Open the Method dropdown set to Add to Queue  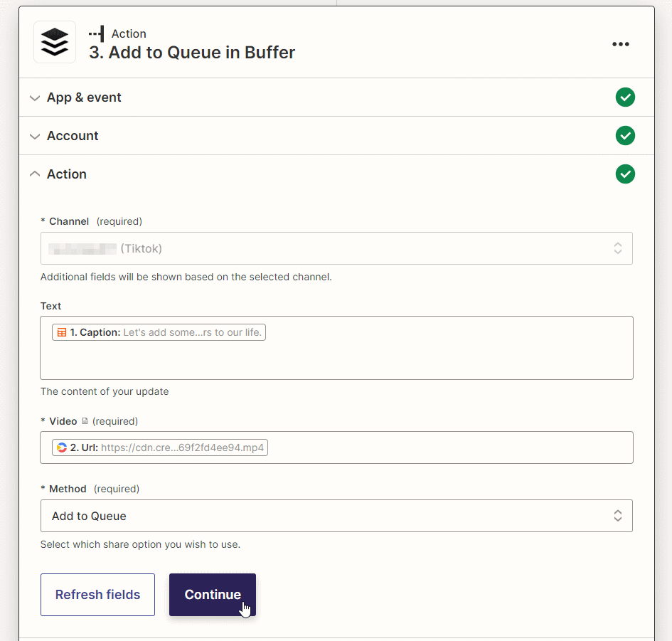click(x=336, y=516)
